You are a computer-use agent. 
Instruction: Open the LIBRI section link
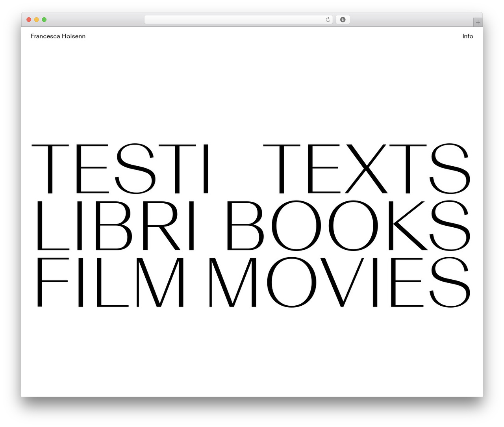point(116,226)
